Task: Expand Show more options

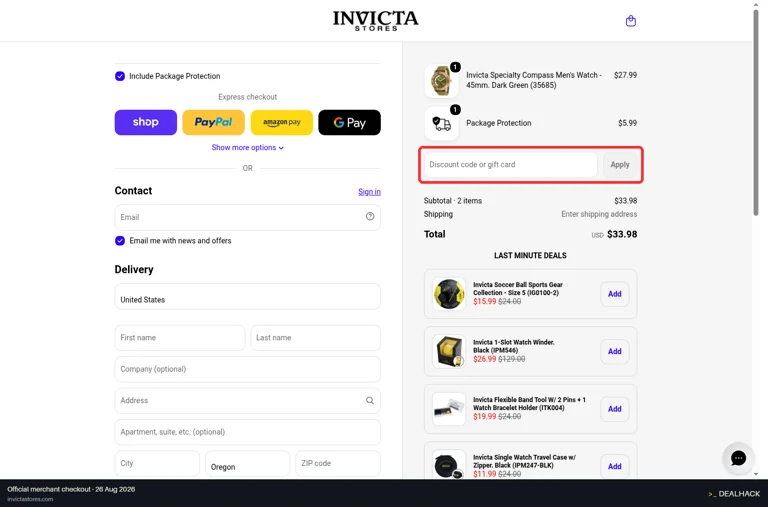Action: 247,147
